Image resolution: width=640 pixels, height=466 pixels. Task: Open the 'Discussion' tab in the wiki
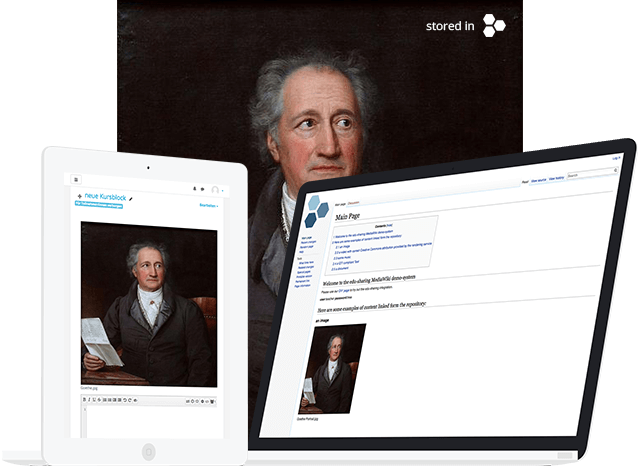(353, 203)
